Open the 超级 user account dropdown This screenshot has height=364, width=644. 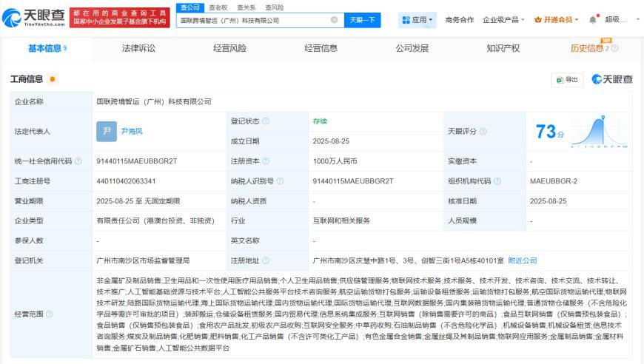click(622, 20)
